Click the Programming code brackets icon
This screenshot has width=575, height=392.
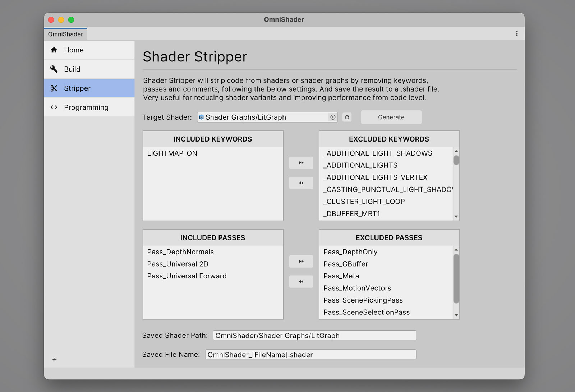pyautogui.click(x=54, y=107)
